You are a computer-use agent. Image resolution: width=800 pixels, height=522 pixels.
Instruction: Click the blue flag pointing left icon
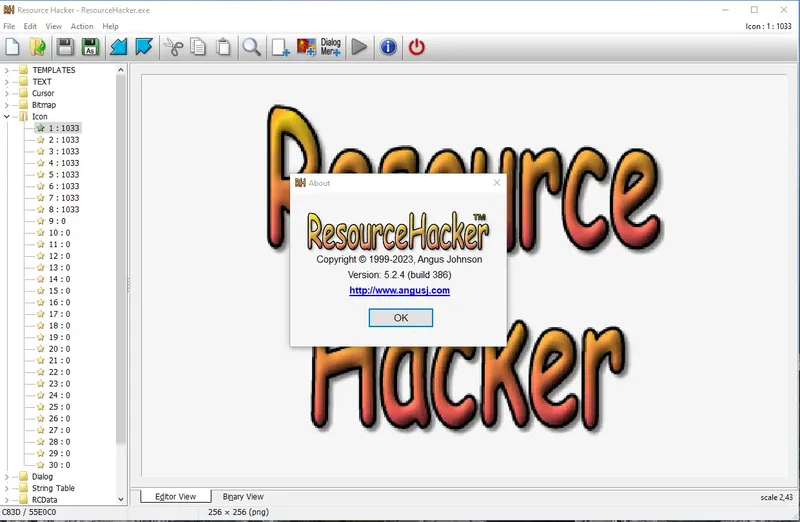(118, 47)
